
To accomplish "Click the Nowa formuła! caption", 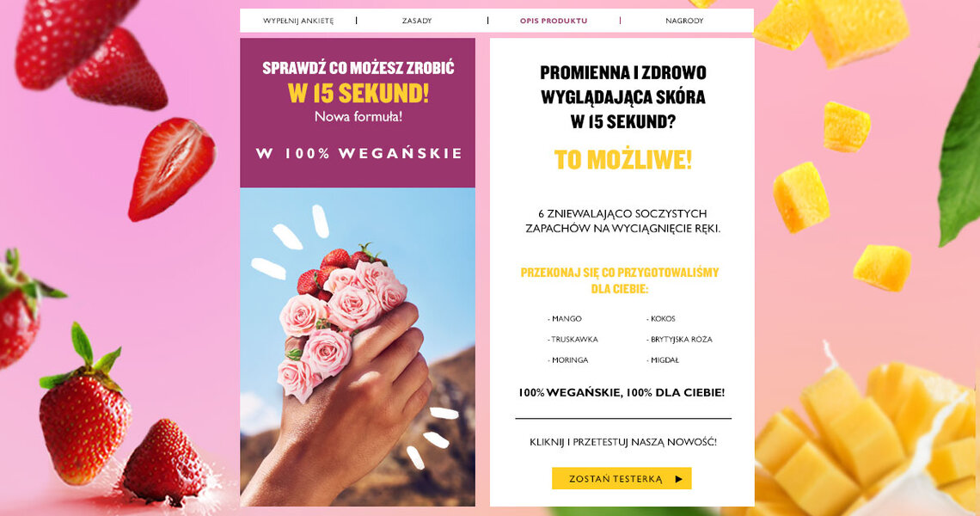I will 358,116.
